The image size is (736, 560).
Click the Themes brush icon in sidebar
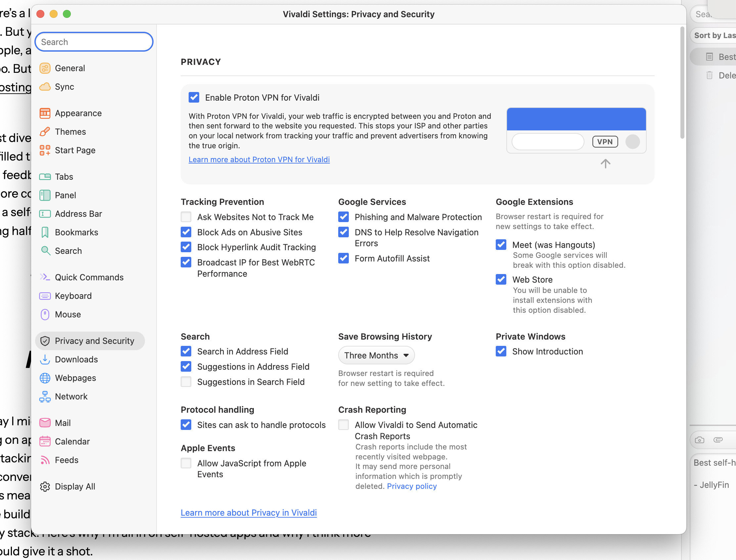(45, 132)
